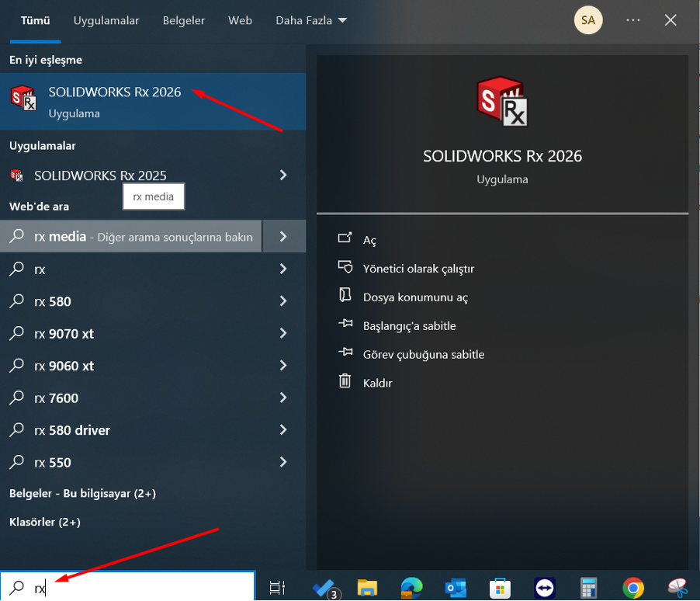The width and height of the screenshot is (700, 601).
Task: Expand the rx 9070 xt chevron
Action: 283,333
